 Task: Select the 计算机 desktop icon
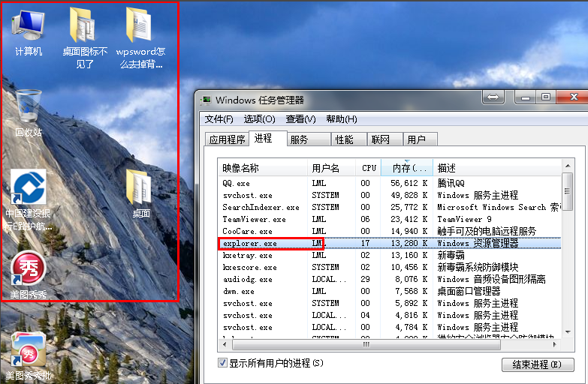pos(29,33)
